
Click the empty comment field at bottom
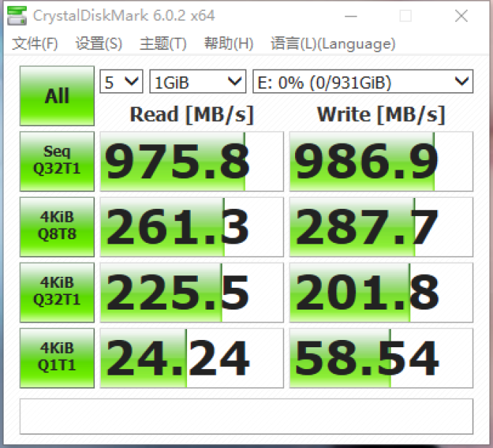[246, 416]
